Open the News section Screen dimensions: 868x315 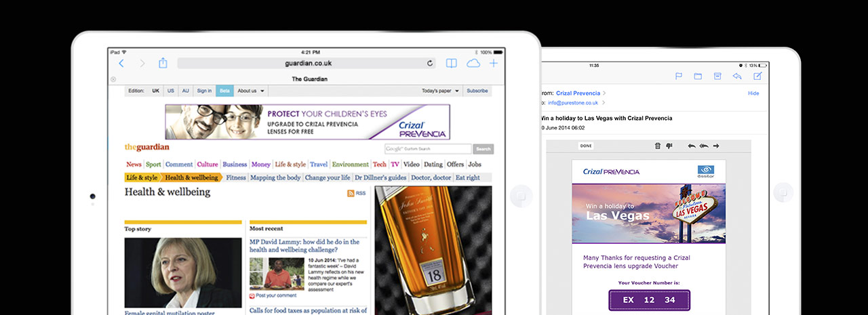[x=134, y=165]
